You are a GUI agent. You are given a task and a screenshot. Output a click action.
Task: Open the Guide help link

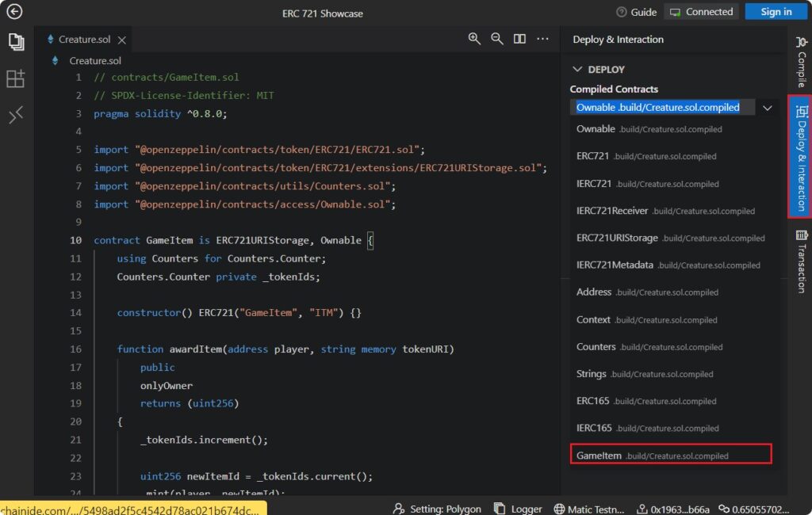636,12
